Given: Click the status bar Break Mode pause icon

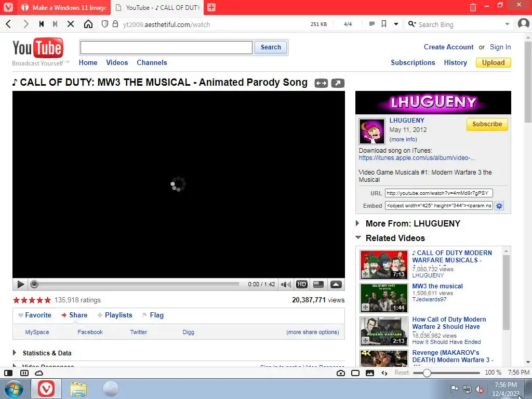Looking at the screenshot, I should [24, 373].
